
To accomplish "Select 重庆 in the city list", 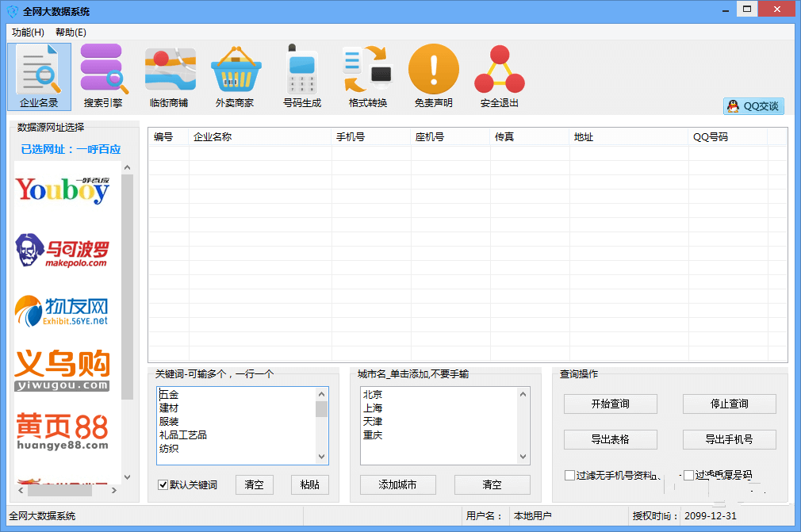I will coord(373,435).
